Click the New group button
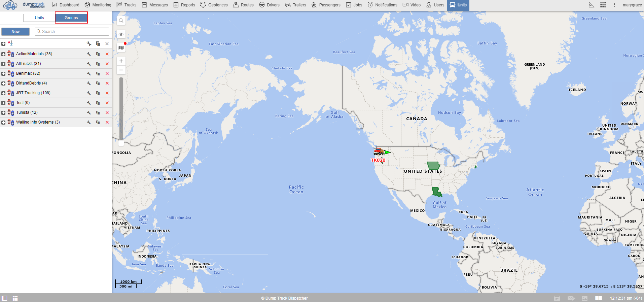The image size is (644, 302). 15,32
